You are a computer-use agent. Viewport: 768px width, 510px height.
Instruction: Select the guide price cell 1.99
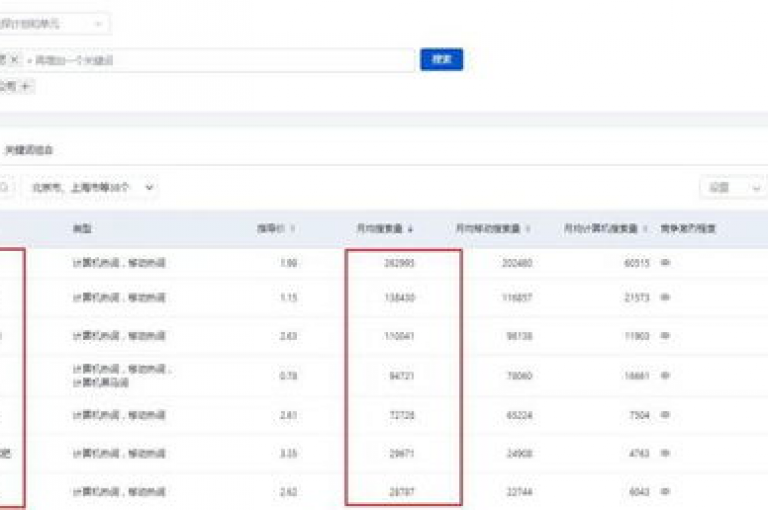pyautogui.click(x=288, y=263)
